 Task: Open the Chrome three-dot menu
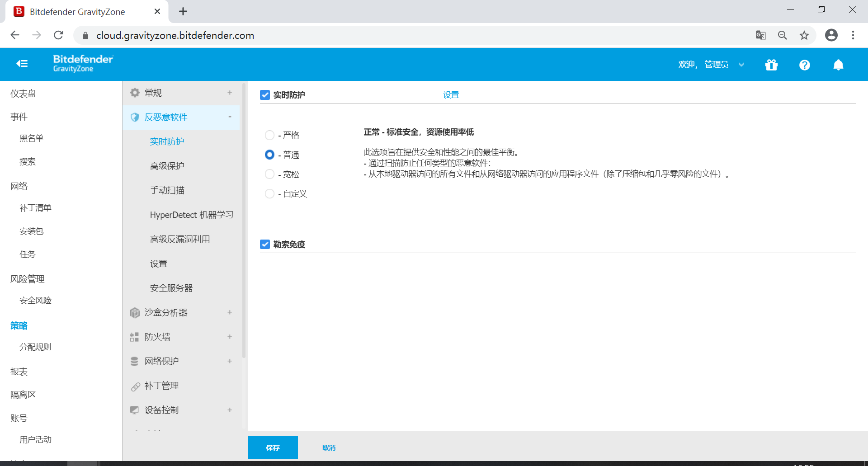pos(853,35)
